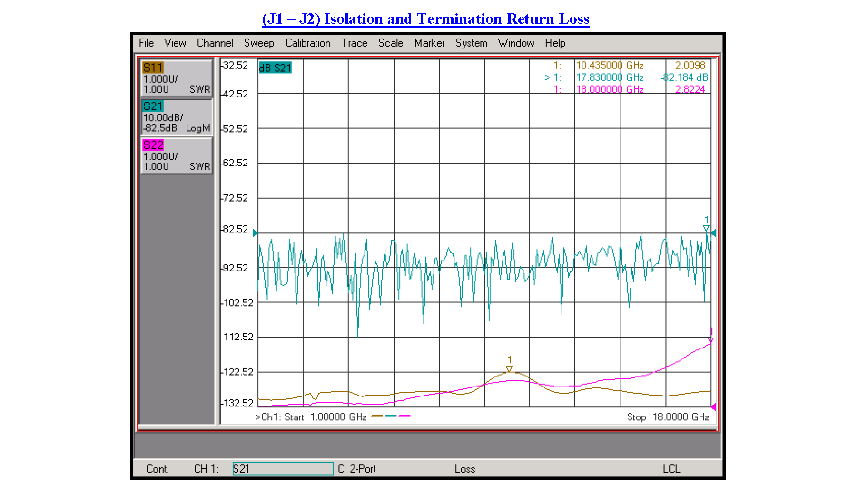The image size is (868, 493).
Task: Open the Channel dropdown menu
Action: click(215, 43)
